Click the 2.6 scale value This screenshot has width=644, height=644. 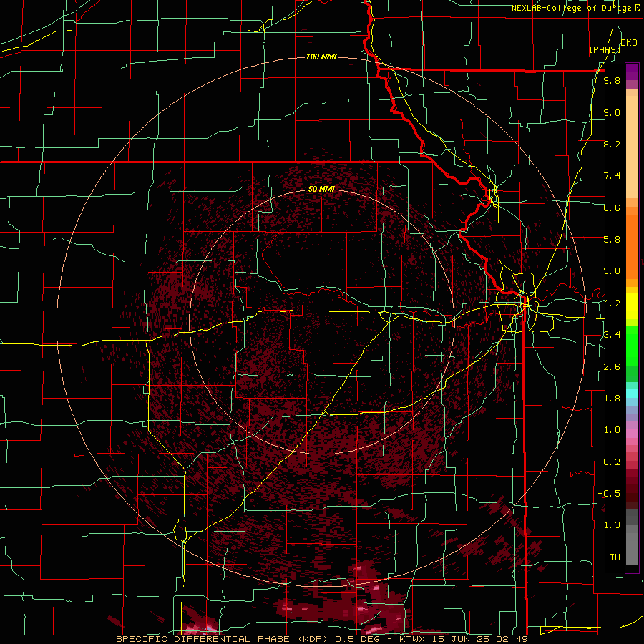pos(612,367)
